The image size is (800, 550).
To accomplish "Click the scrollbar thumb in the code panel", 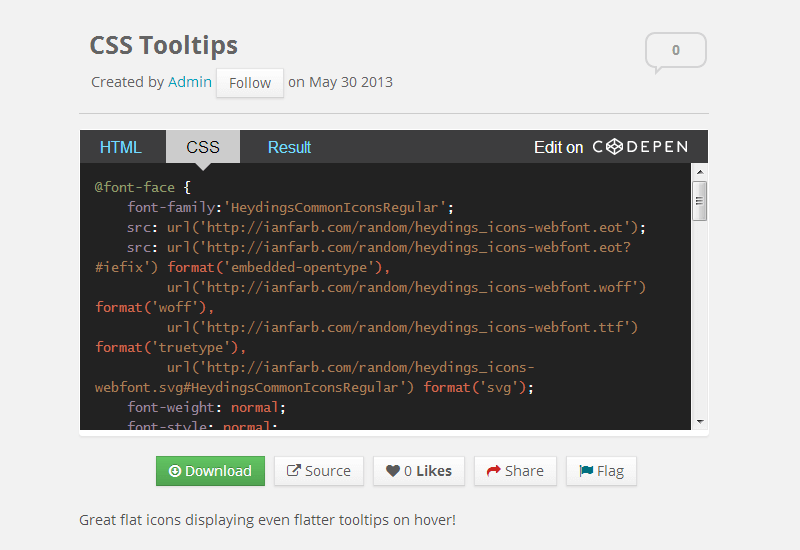I will click(700, 200).
